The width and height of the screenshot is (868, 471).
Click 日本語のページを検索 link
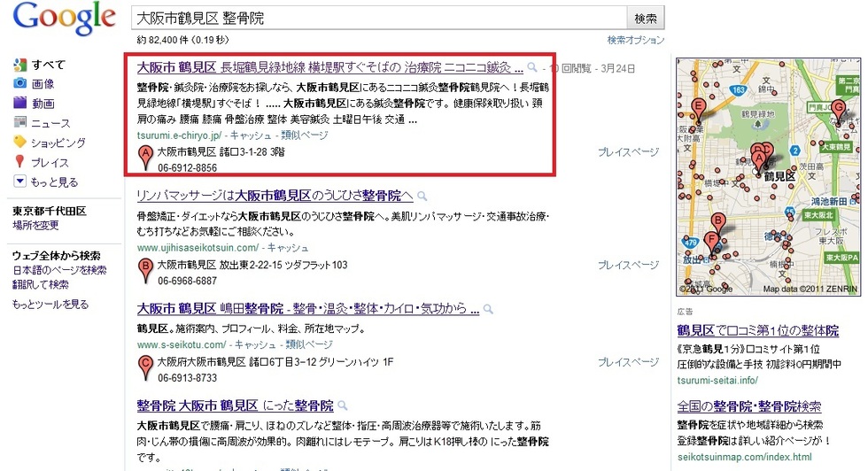tap(59, 270)
